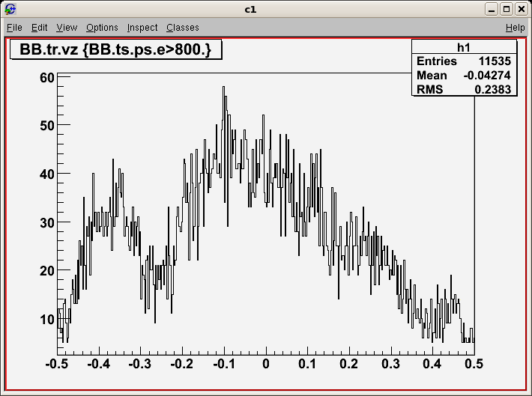Open the Help menu

point(515,28)
